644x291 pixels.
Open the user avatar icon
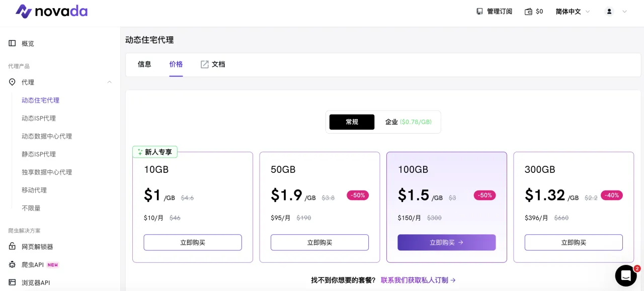pos(609,12)
